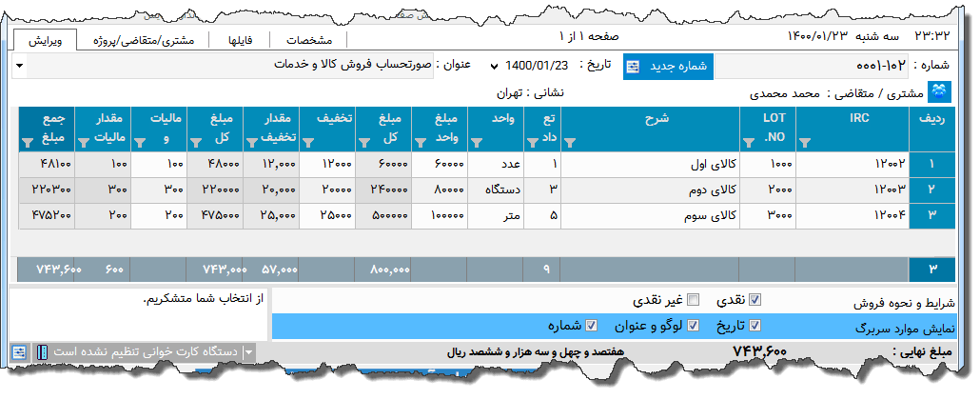The height and width of the screenshot is (400, 980).
Task: Click the شرح column header
Action: coord(650,129)
